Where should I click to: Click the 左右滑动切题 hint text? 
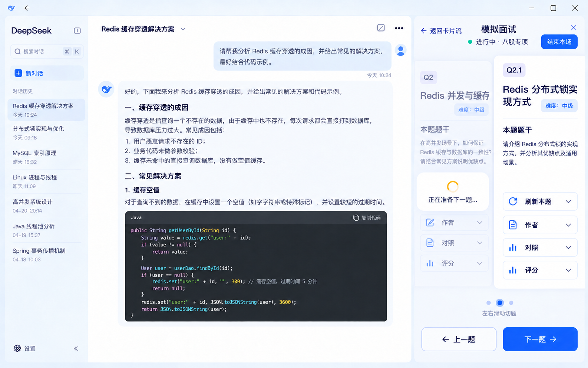coord(499,313)
